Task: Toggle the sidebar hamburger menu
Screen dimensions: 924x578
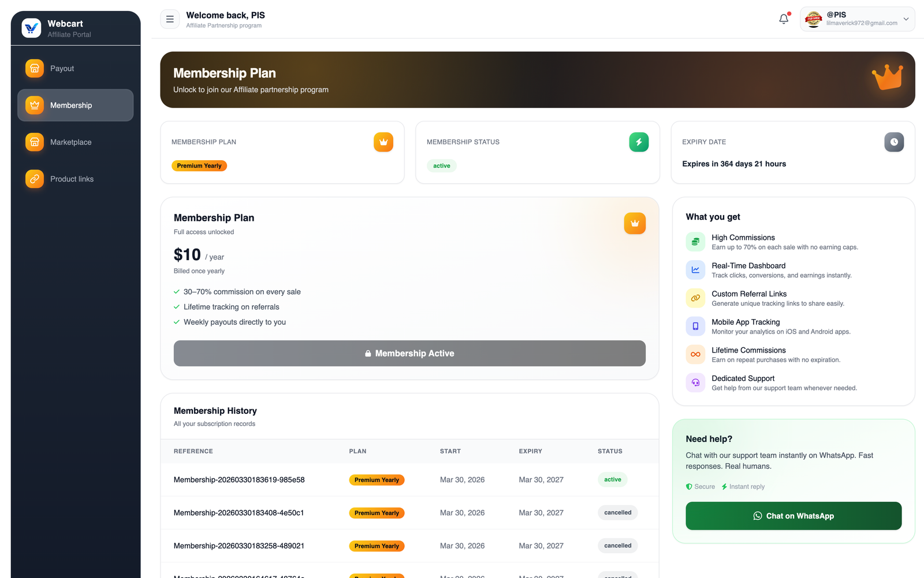Action: (x=170, y=19)
